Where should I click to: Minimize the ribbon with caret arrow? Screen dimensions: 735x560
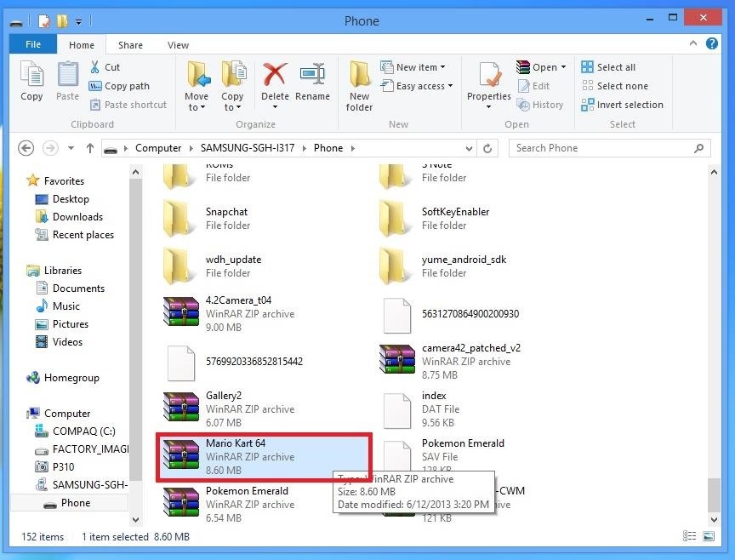point(693,43)
